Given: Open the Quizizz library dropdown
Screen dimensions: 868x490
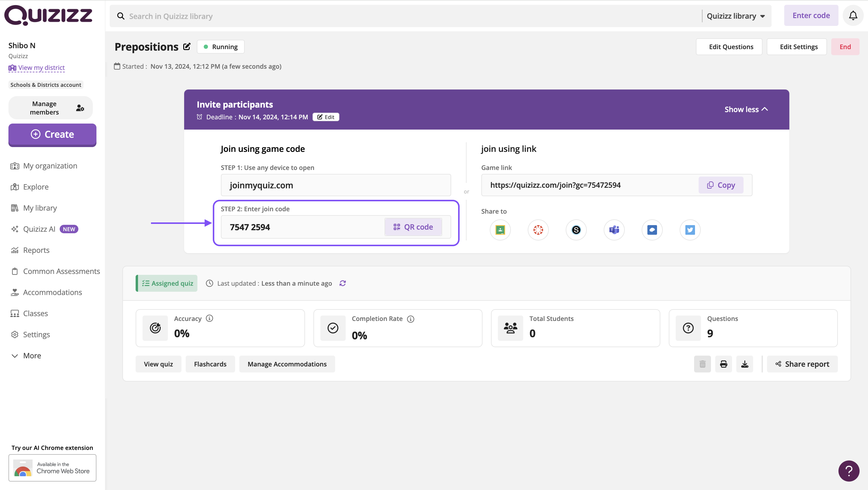Looking at the screenshot, I should click(736, 16).
